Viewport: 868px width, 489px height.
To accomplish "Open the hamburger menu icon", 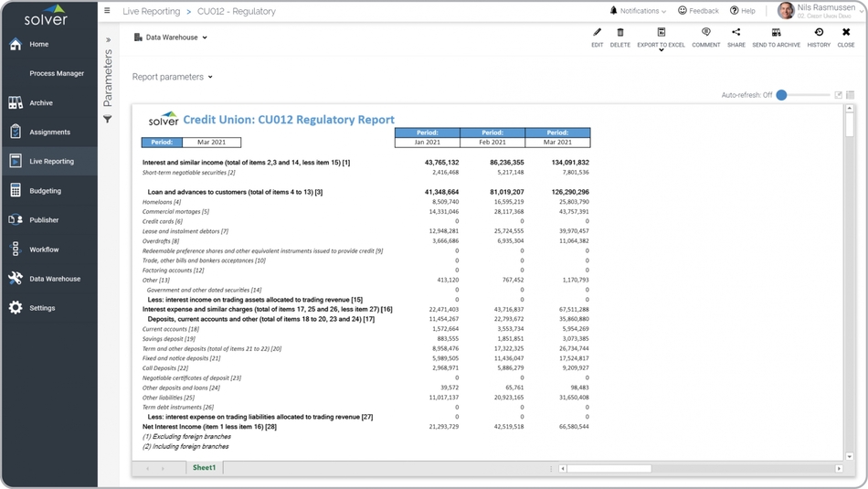I will click(x=107, y=11).
